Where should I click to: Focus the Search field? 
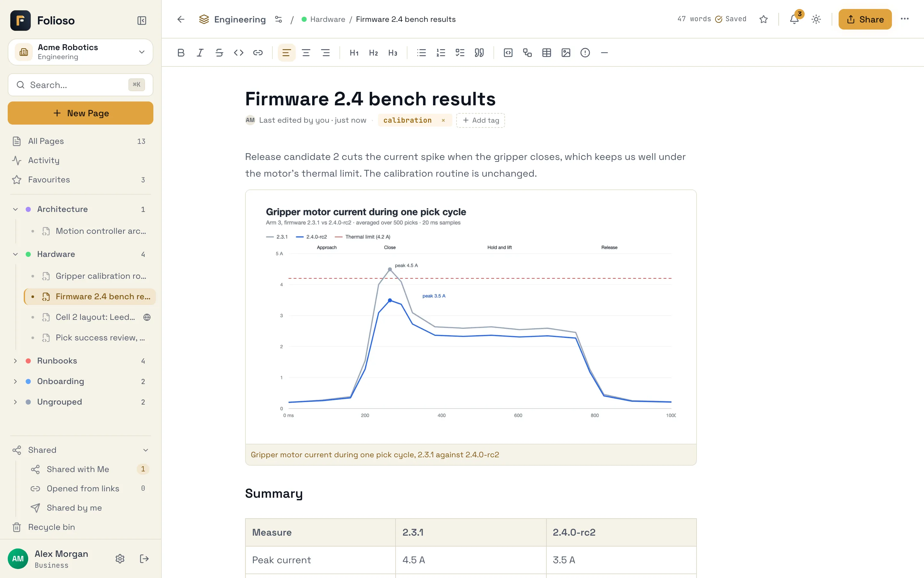[x=81, y=85]
